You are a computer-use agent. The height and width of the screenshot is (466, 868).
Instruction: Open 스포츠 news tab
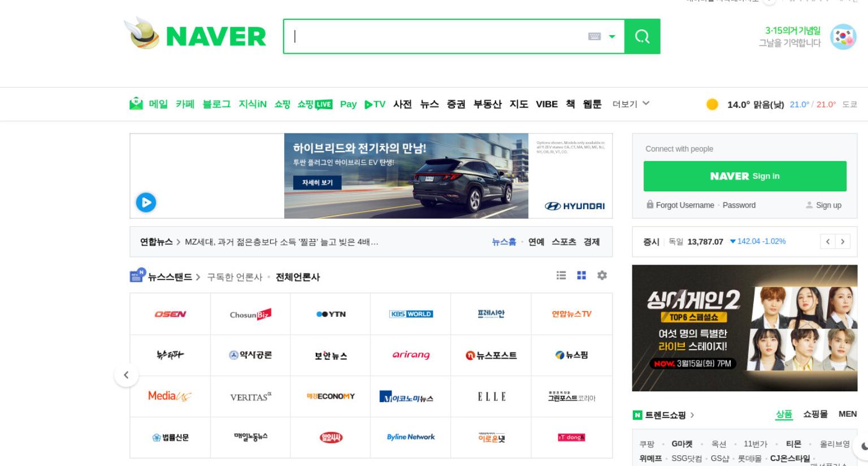tap(564, 242)
